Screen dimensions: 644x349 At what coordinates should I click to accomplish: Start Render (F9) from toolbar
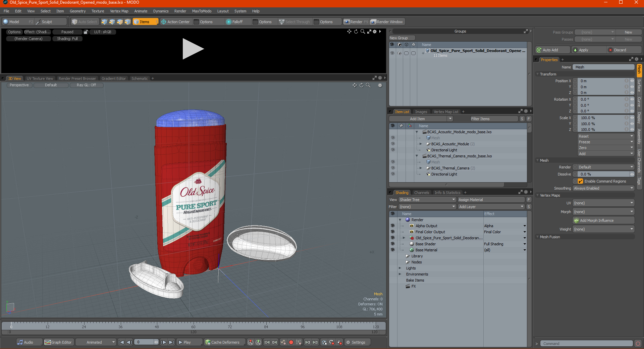click(356, 22)
